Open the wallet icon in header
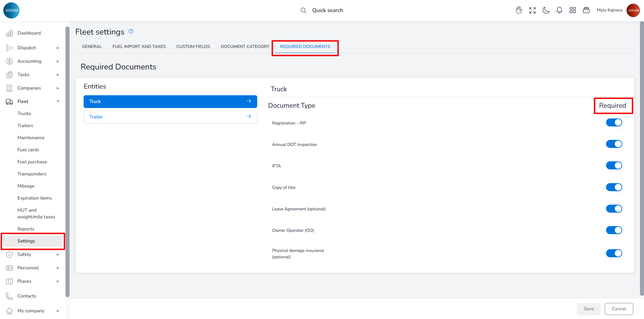The height and width of the screenshot is (319, 644). point(586,10)
